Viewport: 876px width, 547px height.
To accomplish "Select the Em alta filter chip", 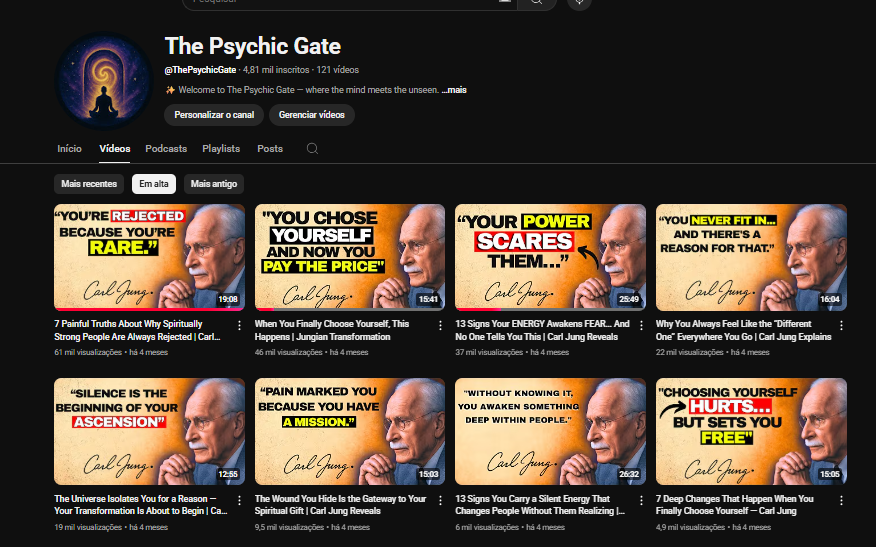I will click(x=154, y=184).
